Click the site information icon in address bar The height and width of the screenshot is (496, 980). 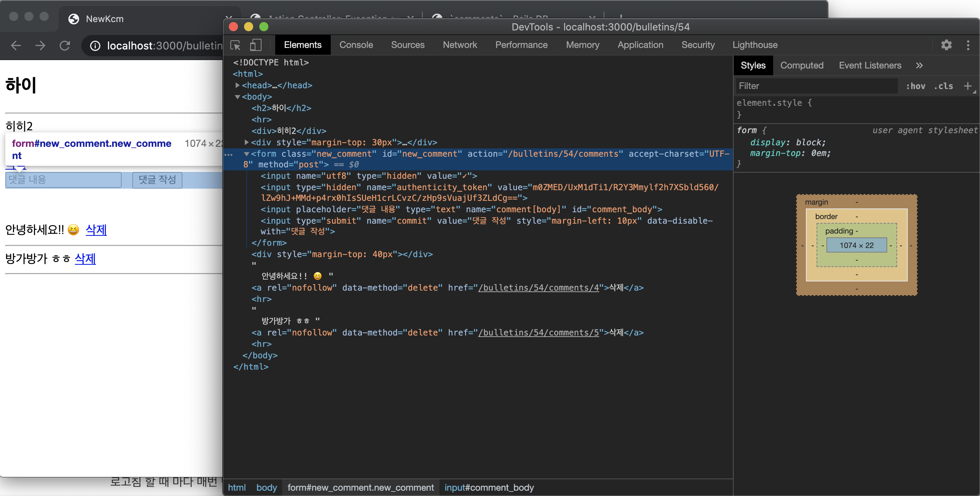95,46
